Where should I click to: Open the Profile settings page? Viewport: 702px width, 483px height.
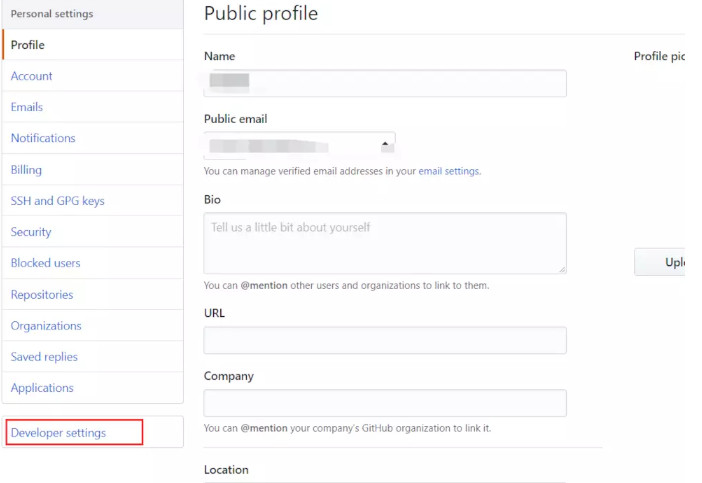click(28, 45)
